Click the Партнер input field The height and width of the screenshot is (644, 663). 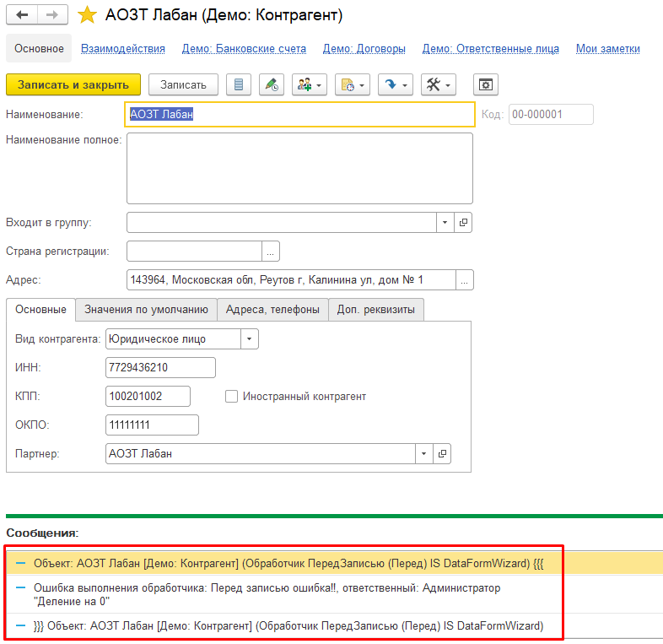tap(260, 453)
